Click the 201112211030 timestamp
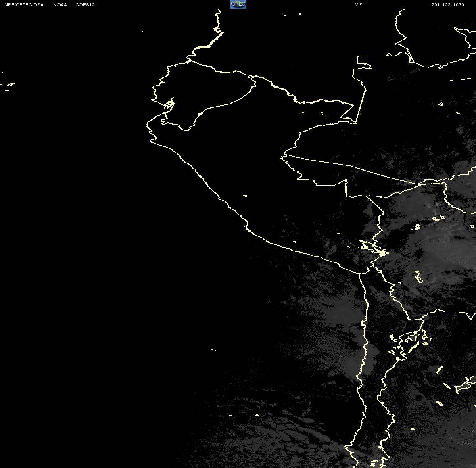Image resolution: width=476 pixels, height=468 pixels. tap(448, 5)
